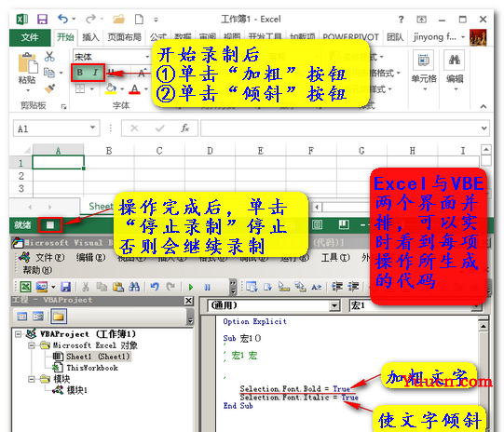The height and width of the screenshot is (432, 504).
Task: Click Help question mark in Excel title bar
Action: click(401, 20)
